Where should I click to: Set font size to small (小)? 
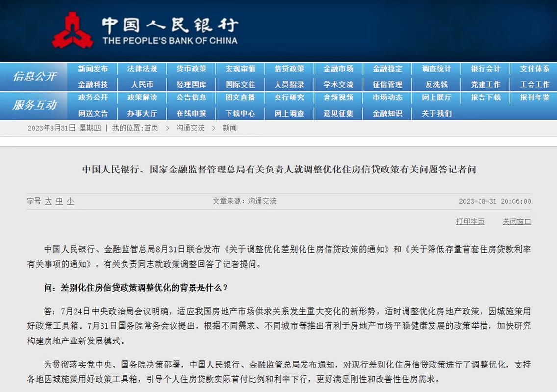[70, 201]
